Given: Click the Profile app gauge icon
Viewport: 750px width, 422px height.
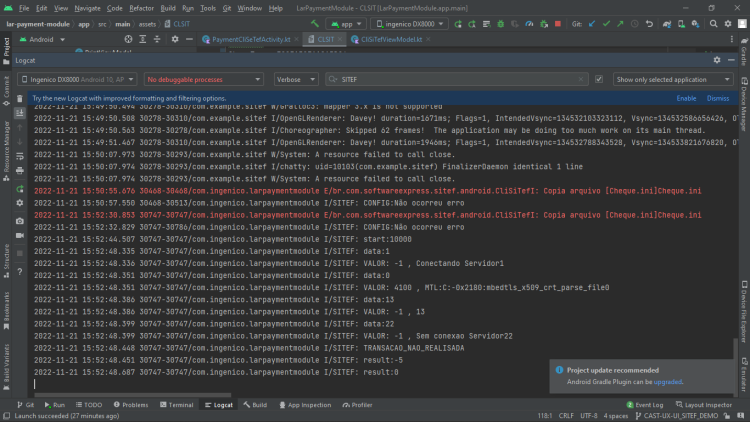Looking at the screenshot, I should pos(529,24).
